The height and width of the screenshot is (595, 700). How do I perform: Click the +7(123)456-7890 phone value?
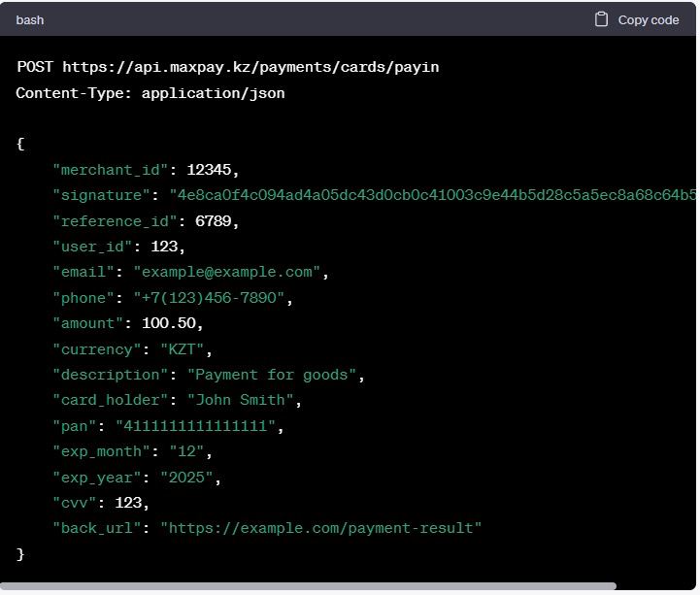pyautogui.click(x=209, y=298)
